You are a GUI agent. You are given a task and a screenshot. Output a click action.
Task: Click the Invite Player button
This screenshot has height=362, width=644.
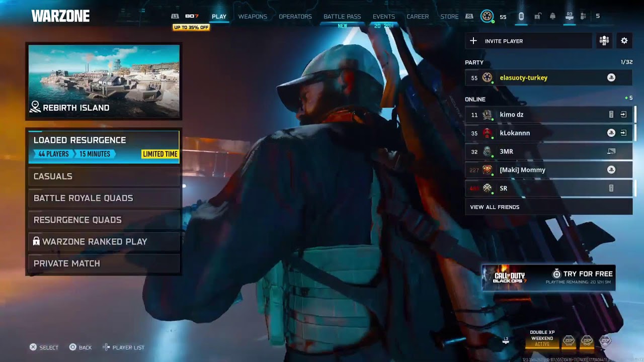(x=528, y=41)
